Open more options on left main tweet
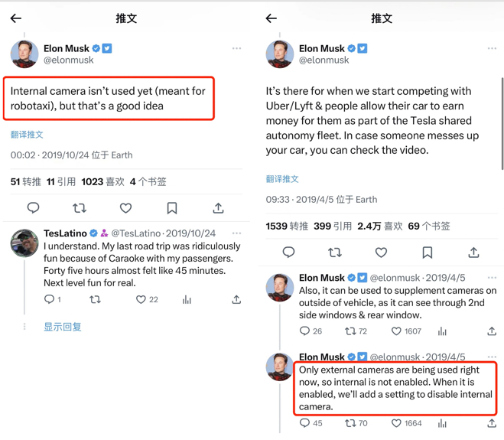This screenshot has width=504, height=440. point(236,48)
